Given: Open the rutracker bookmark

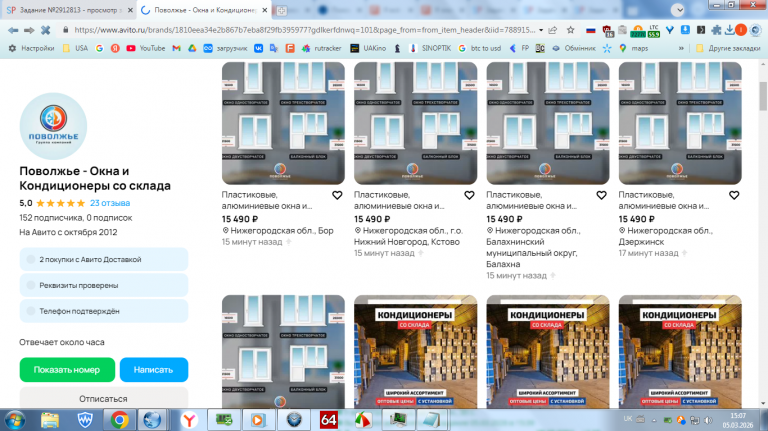Looking at the screenshot, I should point(322,48).
